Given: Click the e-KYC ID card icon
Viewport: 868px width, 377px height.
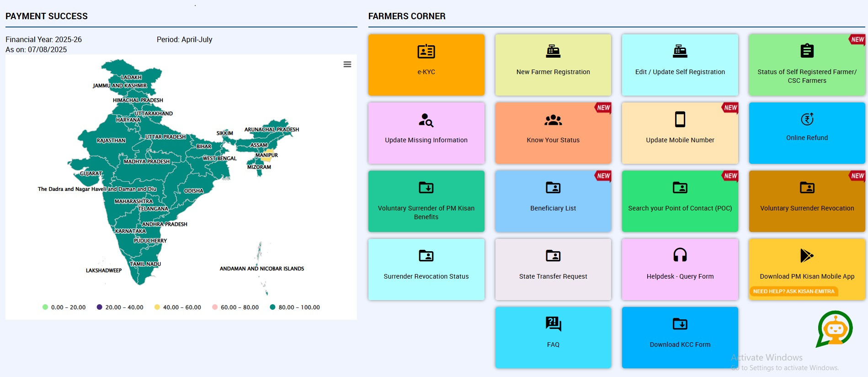Looking at the screenshot, I should click(426, 51).
